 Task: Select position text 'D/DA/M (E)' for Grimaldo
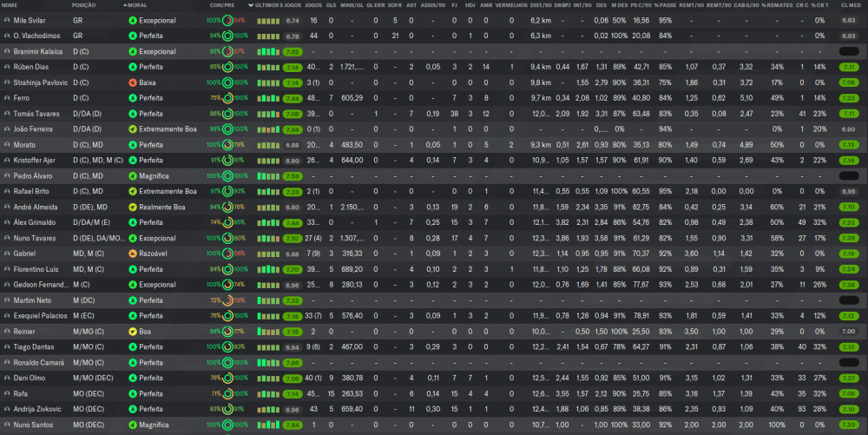[91, 222]
